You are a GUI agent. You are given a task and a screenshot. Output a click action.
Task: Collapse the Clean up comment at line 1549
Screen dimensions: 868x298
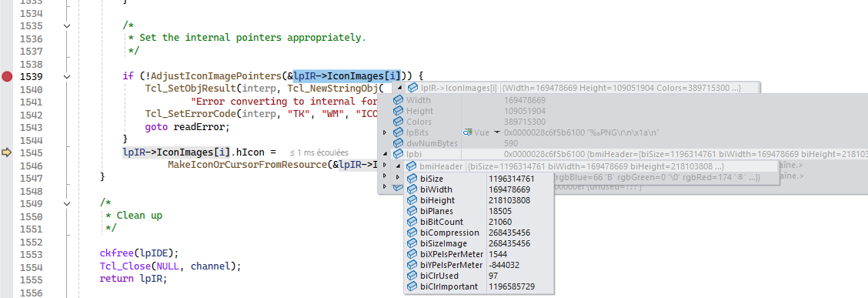point(67,203)
